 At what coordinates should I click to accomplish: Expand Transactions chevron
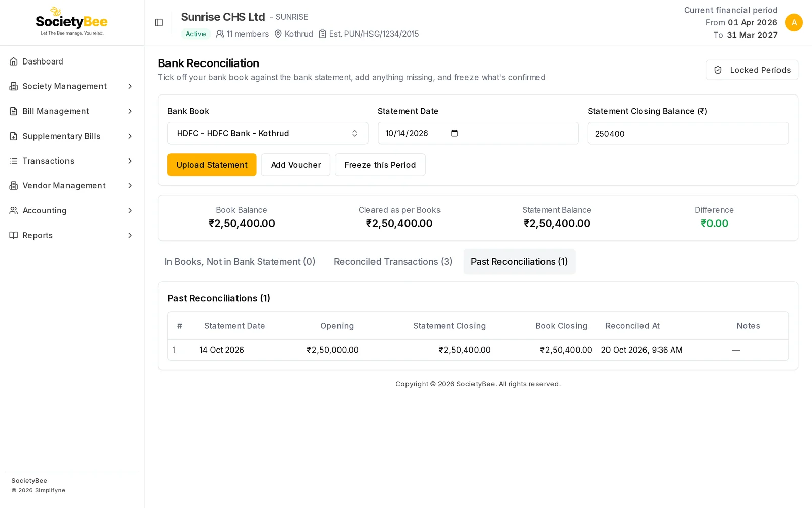tap(130, 161)
